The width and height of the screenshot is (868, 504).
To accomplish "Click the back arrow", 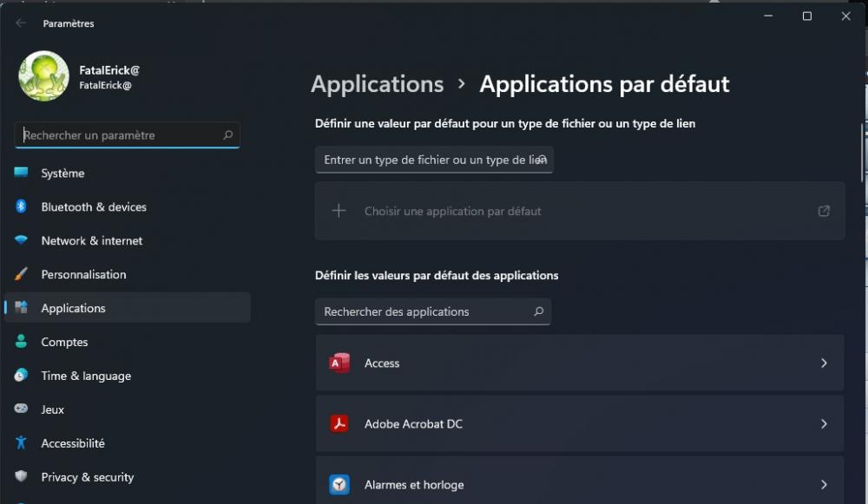I will [20, 23].
